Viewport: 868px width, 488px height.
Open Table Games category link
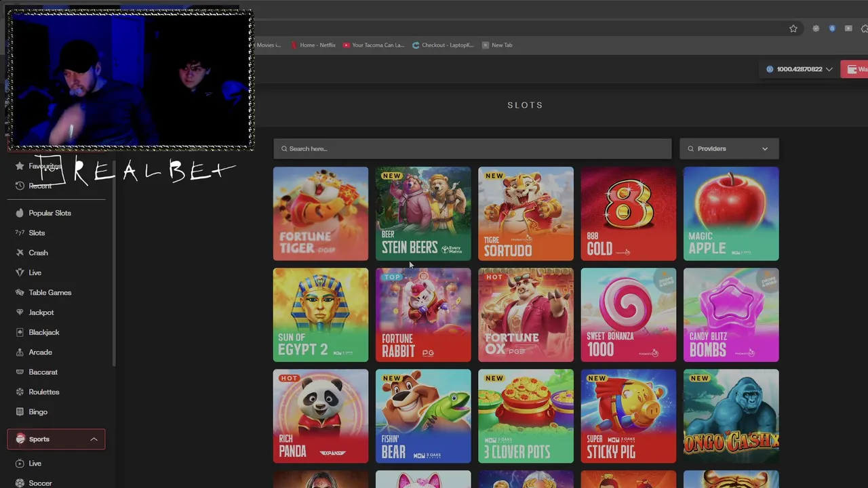tap(50, 293)
